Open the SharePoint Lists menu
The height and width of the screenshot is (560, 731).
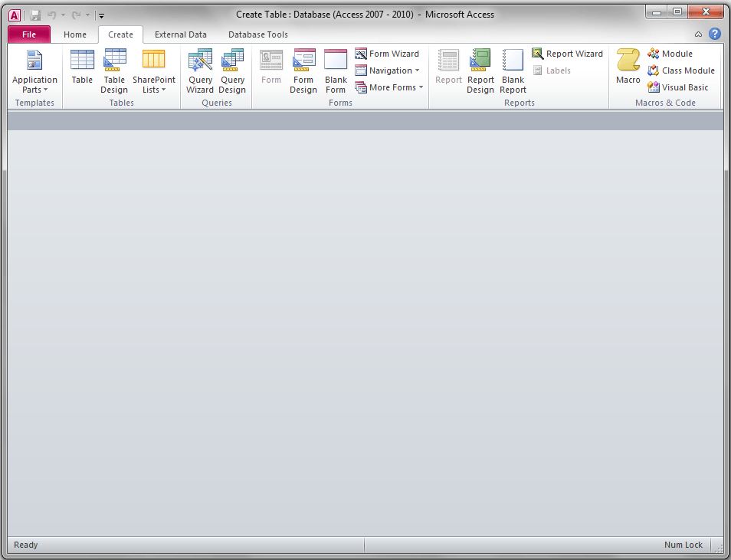point(154,71)
